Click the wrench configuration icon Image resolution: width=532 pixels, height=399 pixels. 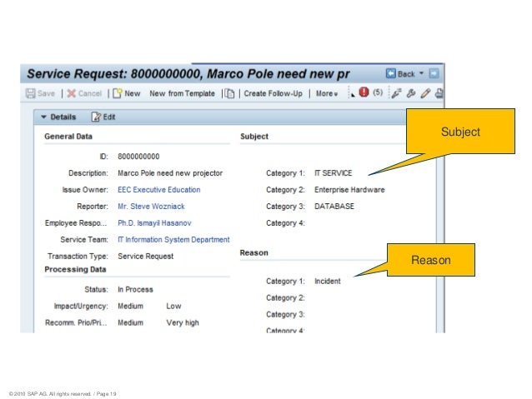point(411,93)
